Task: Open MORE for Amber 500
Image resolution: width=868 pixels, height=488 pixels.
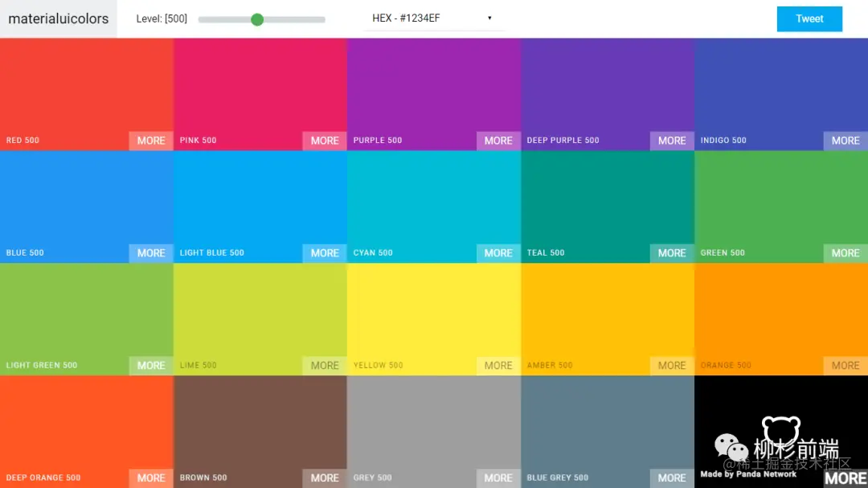Action: click(x=672, y=366)
